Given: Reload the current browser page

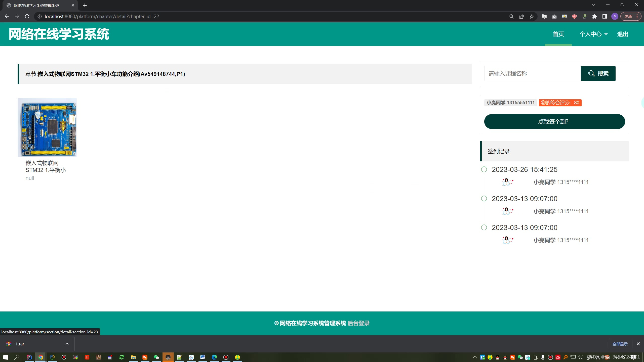Looking at the screenshot, I should (x=27, y=16).
